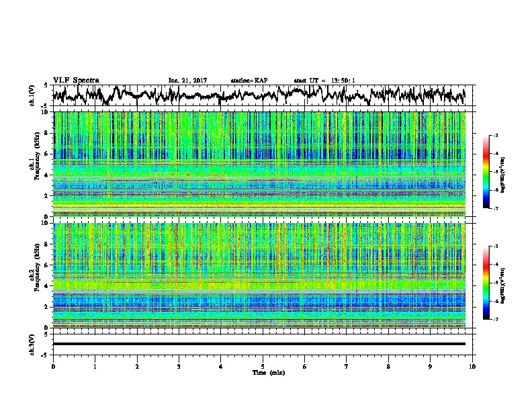Image resolution: width=532 pixels, height=411 pixels.
Task: Click the "-3" label on ch.2 colorbar
Action: pos(496,246)
